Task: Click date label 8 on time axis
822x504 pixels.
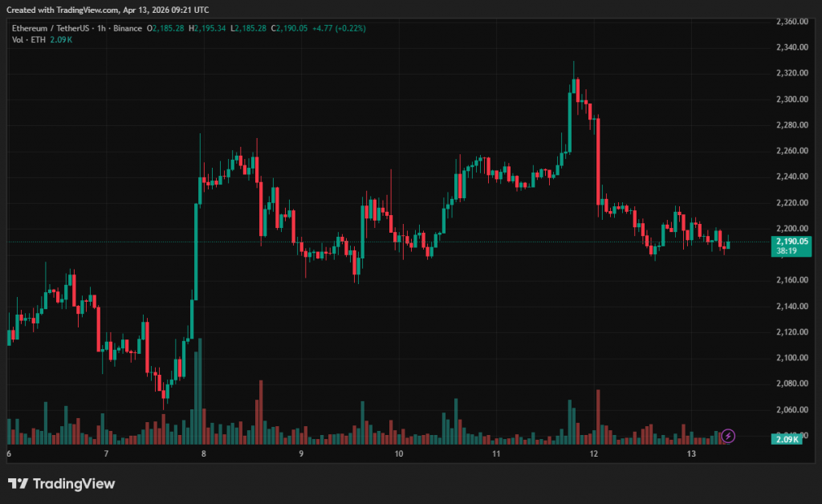Action: pos(204,454)
